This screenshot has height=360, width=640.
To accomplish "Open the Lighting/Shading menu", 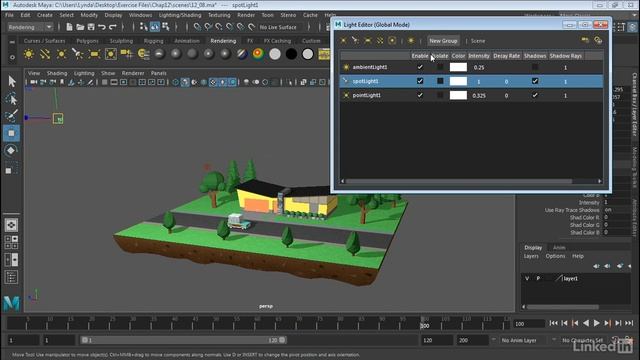I will point(180,15).
